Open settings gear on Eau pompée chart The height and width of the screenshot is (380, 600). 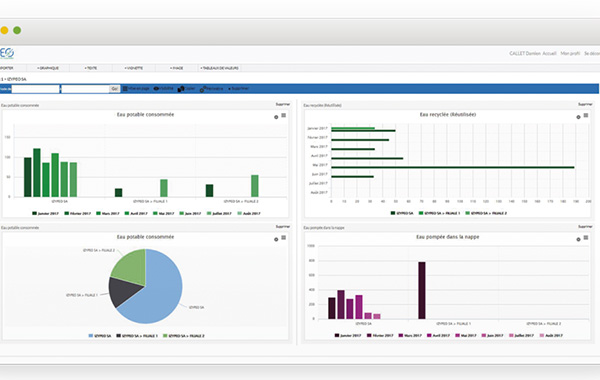point(578,240)
